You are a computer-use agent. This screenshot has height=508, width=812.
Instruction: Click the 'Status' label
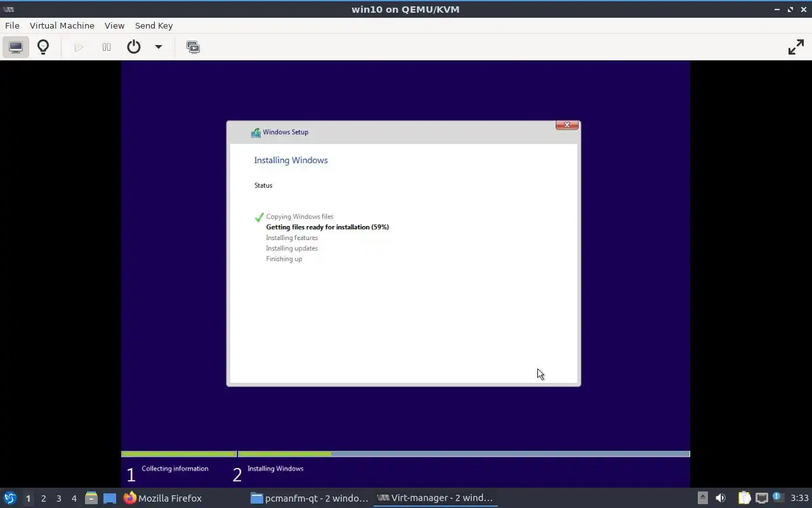[x=263, y=185]
